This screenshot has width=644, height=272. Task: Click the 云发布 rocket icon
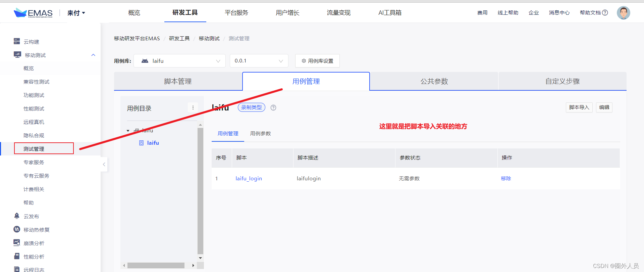coord(17,216)
